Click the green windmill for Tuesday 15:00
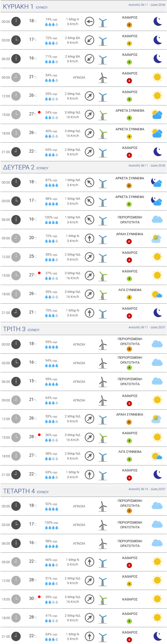167x644 pixels. pos(103,438)
